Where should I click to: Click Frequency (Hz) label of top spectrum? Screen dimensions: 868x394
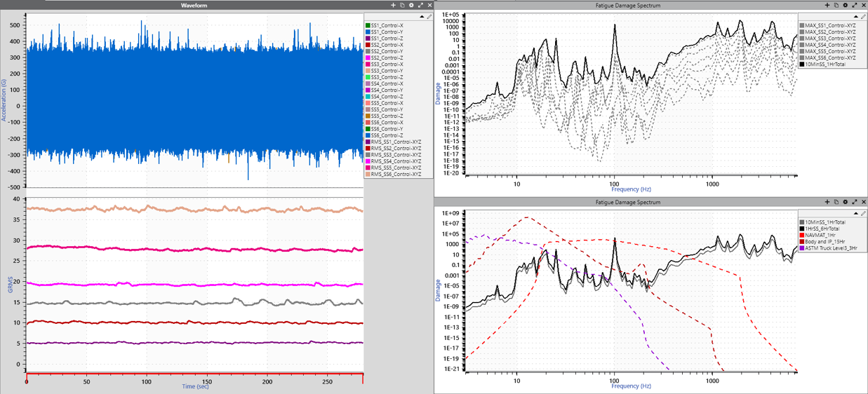pyautogui.click(x=631, y=189)
